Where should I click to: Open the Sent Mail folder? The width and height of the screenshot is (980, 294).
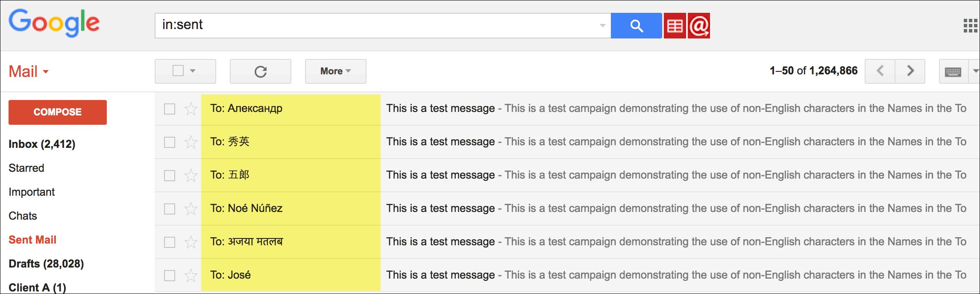pos(32,240)
